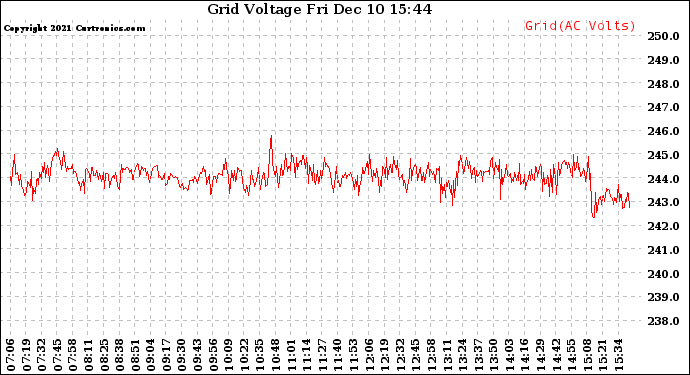Image resolution: width=690 pixels, height=375 pixels.
Task: Click the 07:58 time label
Action: click(73, 355)
